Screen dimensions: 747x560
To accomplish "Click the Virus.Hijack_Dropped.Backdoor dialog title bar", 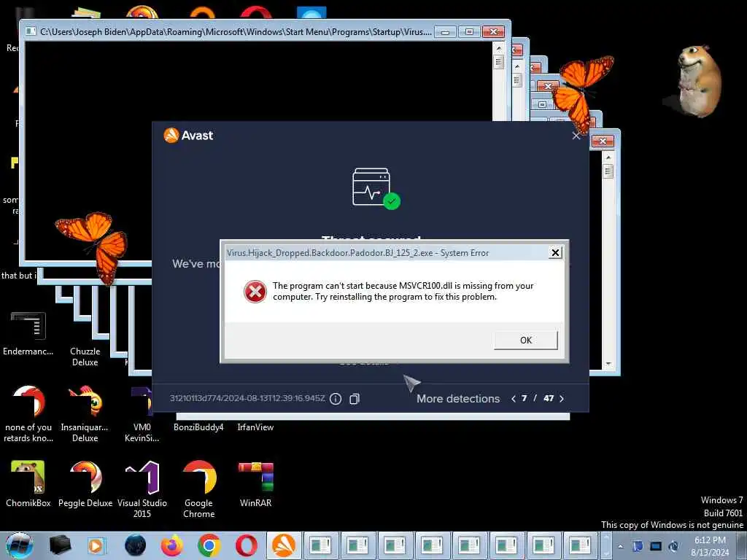I will [x=386, y=253].
